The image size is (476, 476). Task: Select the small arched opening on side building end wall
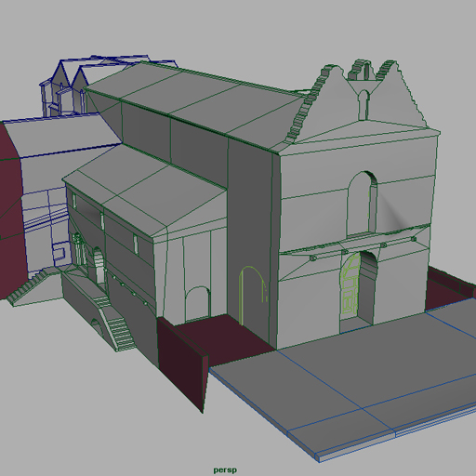coord(197,303)
